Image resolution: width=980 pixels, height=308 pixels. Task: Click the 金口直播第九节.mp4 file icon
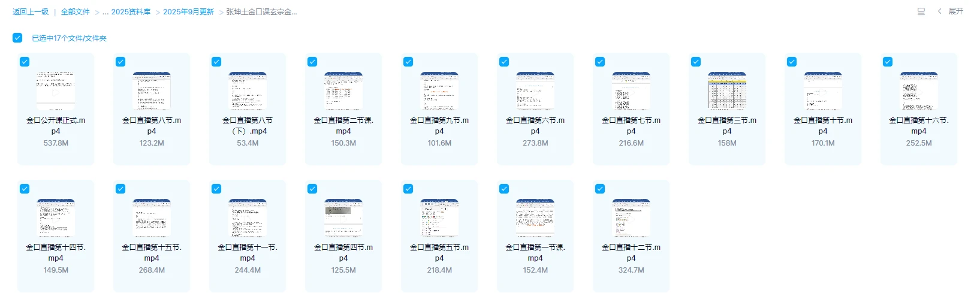439,91
